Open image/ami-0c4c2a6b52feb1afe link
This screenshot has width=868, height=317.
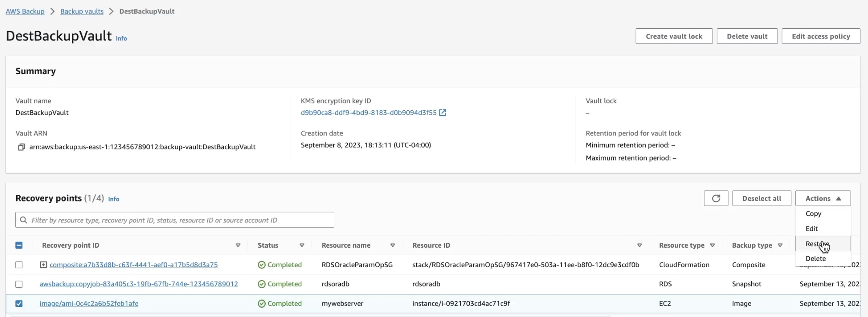coord(89,304)
